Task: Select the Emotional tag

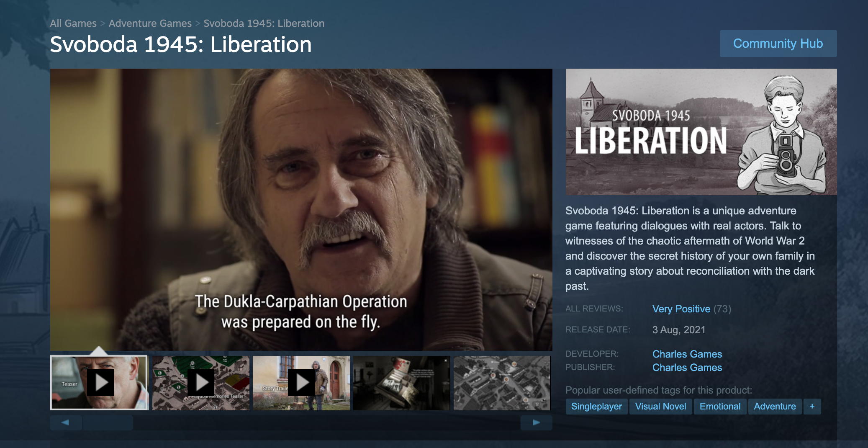Action: pos(720,406)
